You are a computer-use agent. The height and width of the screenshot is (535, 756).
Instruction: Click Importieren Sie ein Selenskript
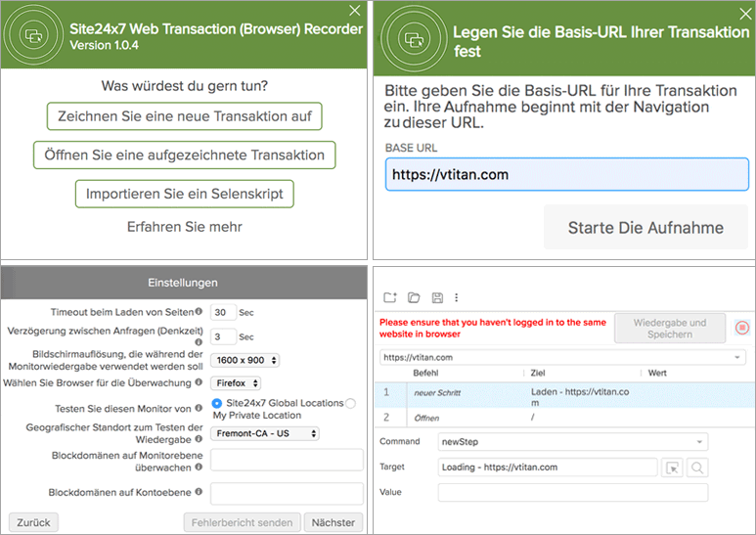(x=185, y=194)
